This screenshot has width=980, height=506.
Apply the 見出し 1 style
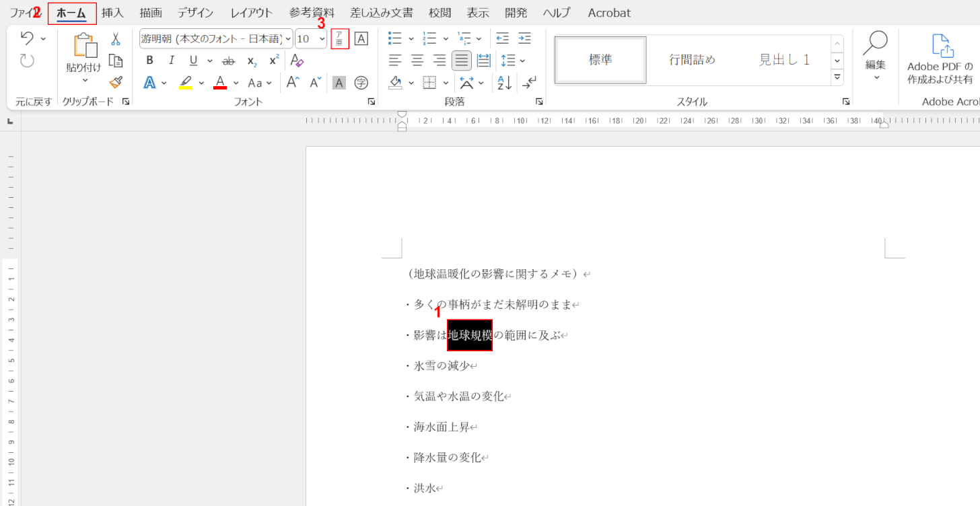(784, 60)
